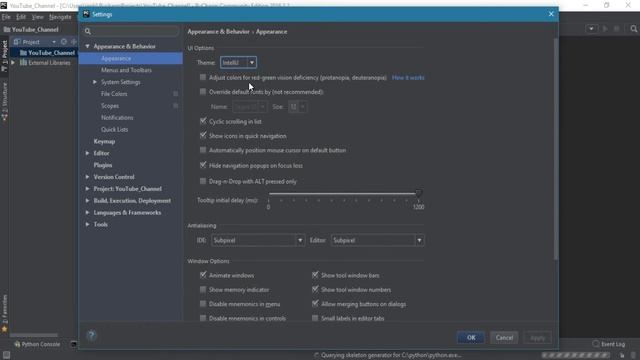Screen dimensions: 640x360
Task: Click the Python Console icon at bottom
Action: pos(17,344)
